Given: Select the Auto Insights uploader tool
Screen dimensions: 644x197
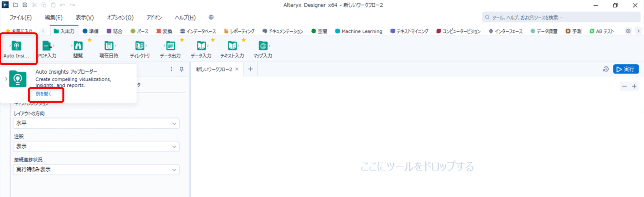Looking at the screenshot, I should tap(16, 49).
